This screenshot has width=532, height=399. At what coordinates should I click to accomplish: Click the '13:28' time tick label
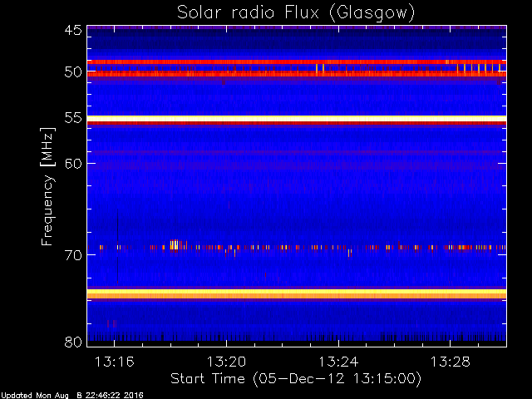(x=451, y=362)
